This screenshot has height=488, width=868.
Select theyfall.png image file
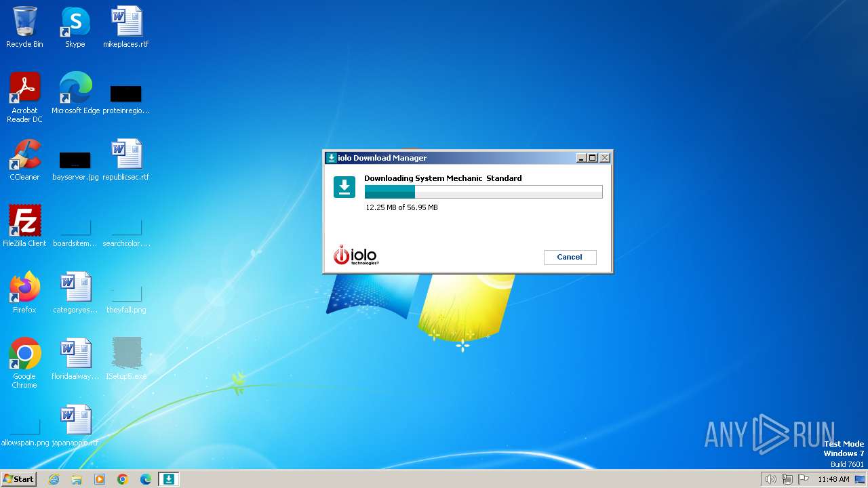126,299
